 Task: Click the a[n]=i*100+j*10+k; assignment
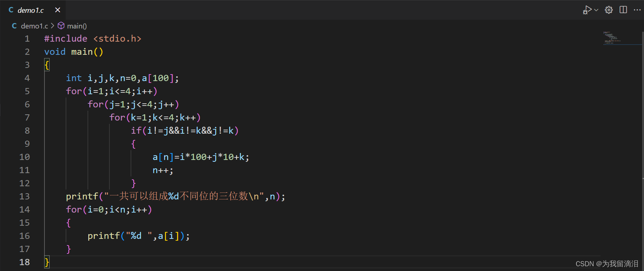tap(201, 157)
